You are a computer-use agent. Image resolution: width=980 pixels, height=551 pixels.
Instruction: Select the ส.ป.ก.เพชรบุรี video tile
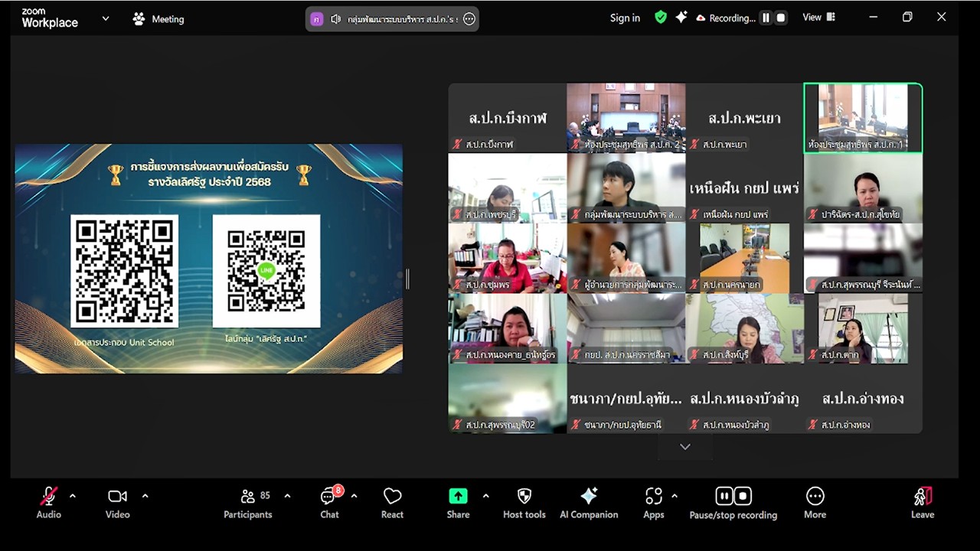508,188
